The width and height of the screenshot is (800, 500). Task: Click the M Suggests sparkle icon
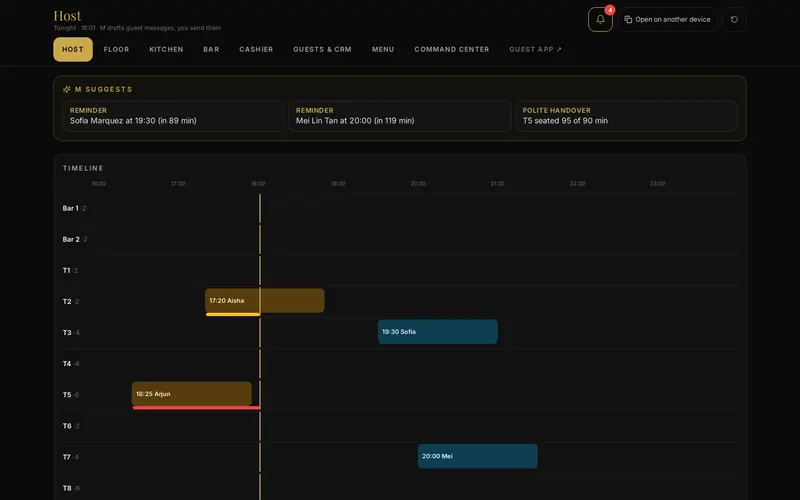tap(66, 89)
